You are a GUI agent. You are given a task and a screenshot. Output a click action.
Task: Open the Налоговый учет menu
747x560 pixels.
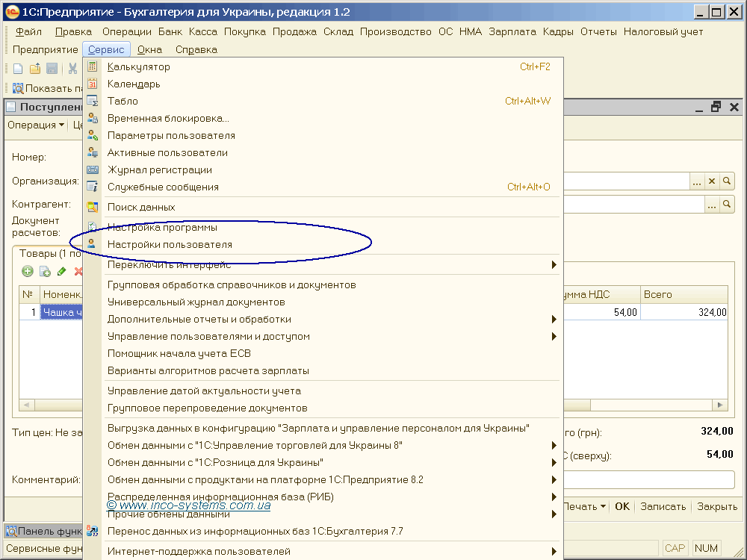663,31
